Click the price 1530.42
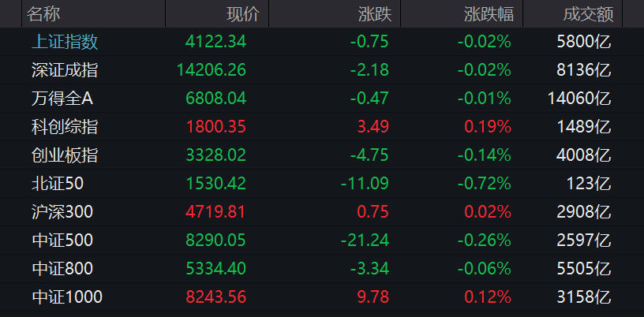Image resolution: width=644 pixels, height=317 pixels. coord(215,184)
